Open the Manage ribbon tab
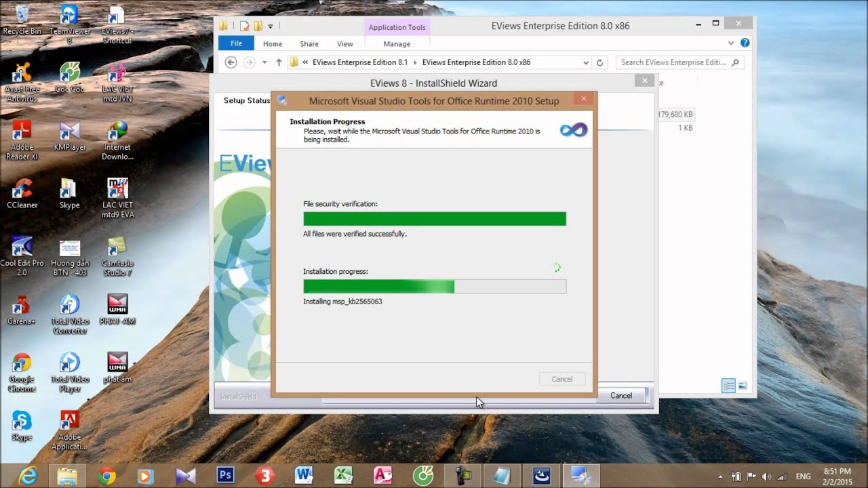 [x=397, y=43]
